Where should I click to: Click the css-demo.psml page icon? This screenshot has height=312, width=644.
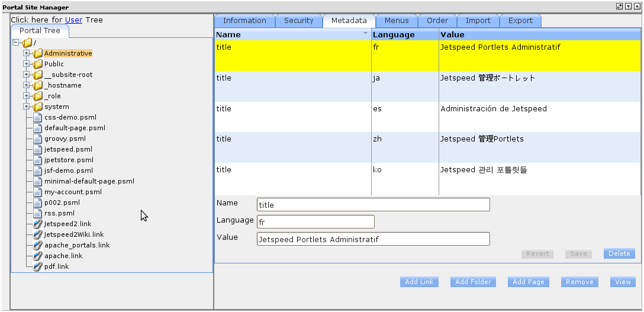[38, 118]
